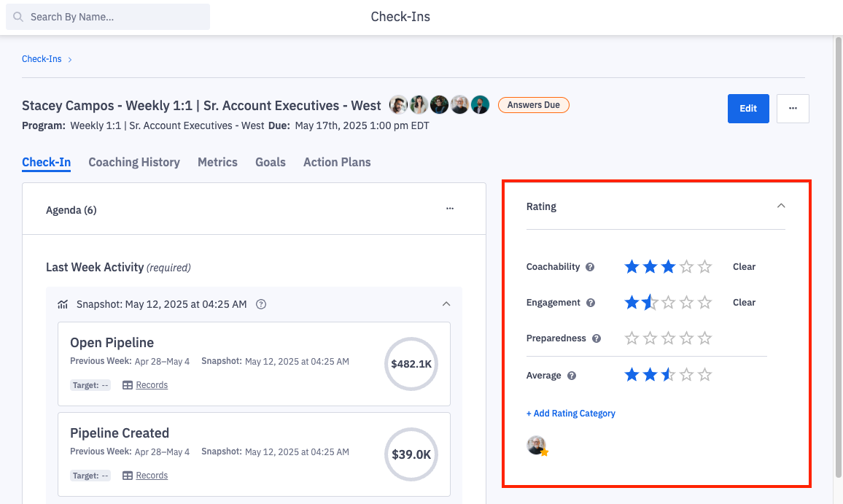
Task: Click the rater avatar with gold star
Action: click(x=537, y=446)
